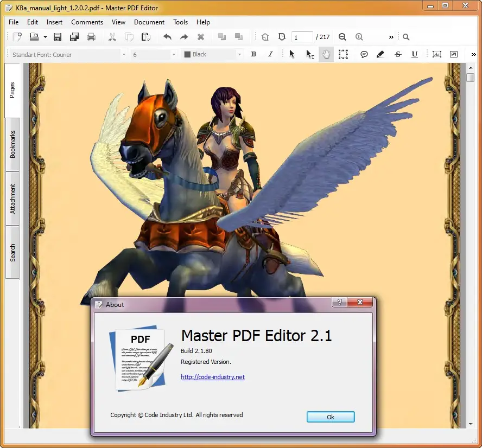
Task: Delete with the X icon
Action: pyautogui.click(x=201, y=37)
